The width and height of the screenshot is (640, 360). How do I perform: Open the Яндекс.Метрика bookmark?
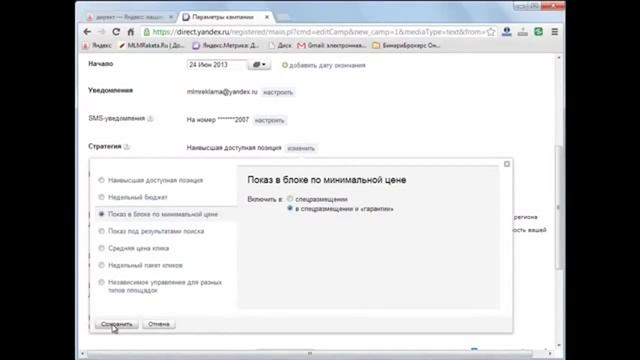(x=226, y=45)
